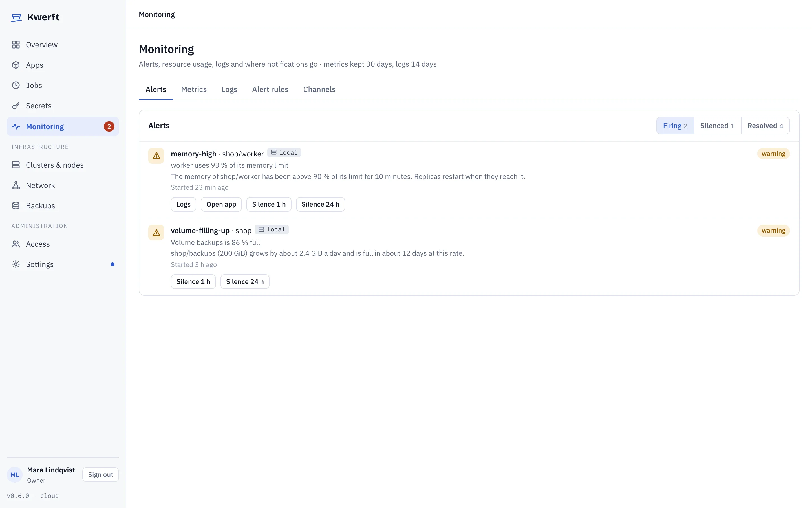Switch to the Metrics tab
The width and height of the screenshot is (812, 508).
pyautogui.click(x=194, y=89)
